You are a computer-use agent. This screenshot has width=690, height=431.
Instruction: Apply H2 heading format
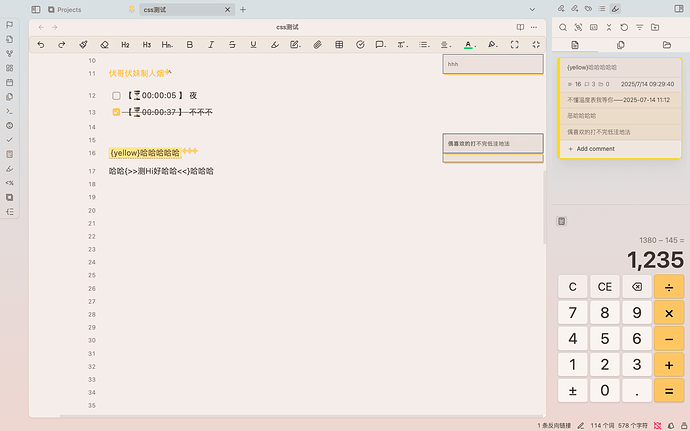[x=125, y=44]
